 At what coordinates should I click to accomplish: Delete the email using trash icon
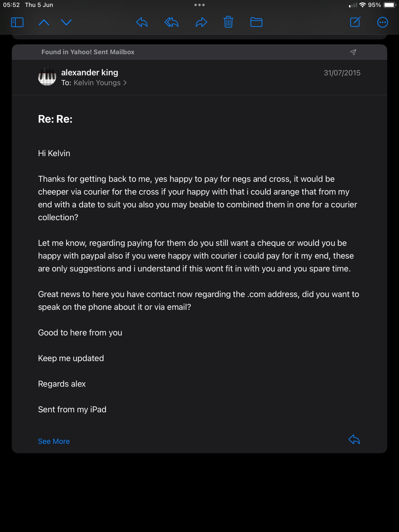click(x=228, y=22)
